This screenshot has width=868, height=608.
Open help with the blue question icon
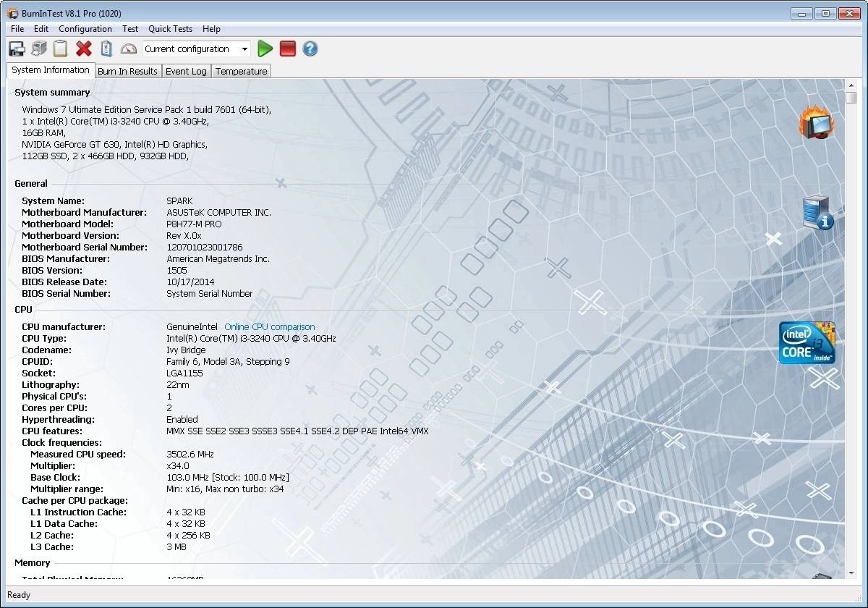pyautogui.click(x=310, y=48)
